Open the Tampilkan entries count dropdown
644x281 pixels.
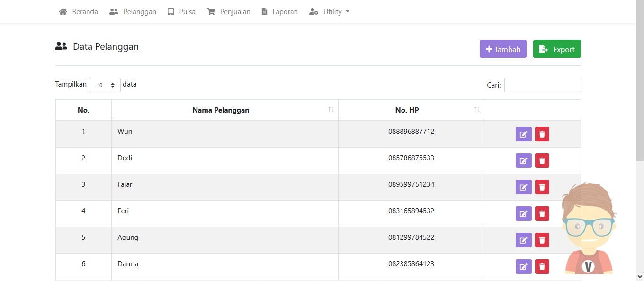click(x=105, y=85)
